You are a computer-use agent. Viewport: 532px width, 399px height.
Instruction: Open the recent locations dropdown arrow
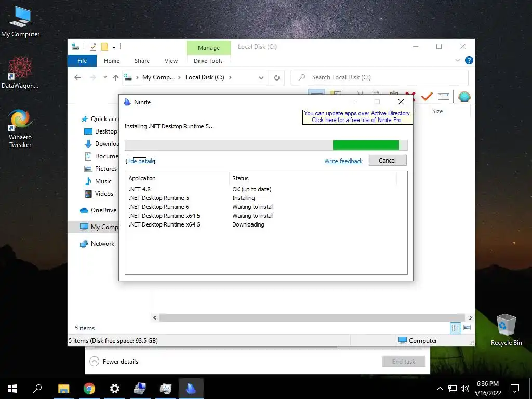coord(105,77)
